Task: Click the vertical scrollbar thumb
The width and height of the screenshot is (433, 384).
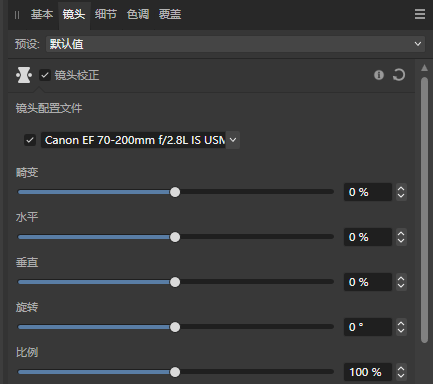Action: [x=424, y=210]
